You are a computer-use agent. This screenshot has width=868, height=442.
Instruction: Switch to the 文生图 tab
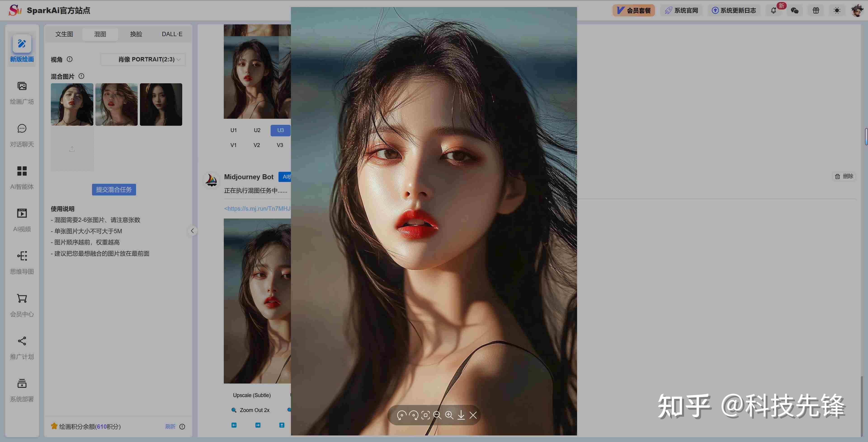(x=64, y=34)
